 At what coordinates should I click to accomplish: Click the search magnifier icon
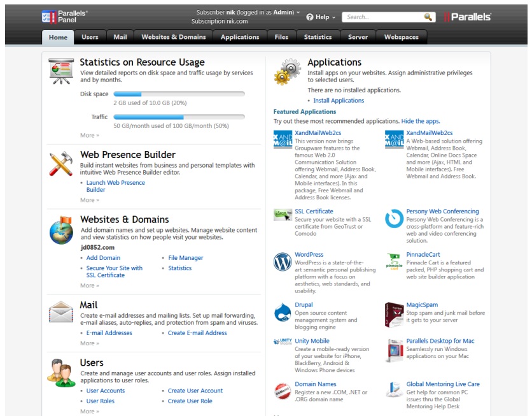point(428,17)
